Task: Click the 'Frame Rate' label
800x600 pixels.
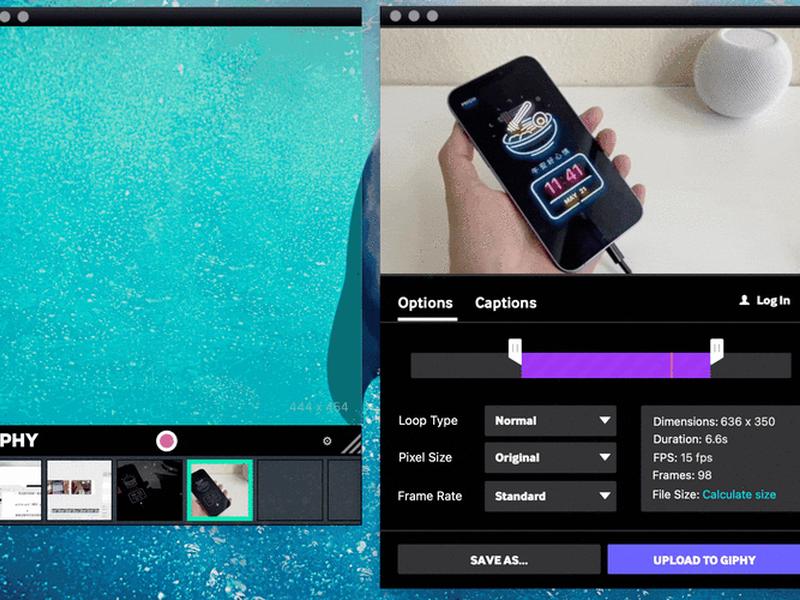Action: pos(430,496)
